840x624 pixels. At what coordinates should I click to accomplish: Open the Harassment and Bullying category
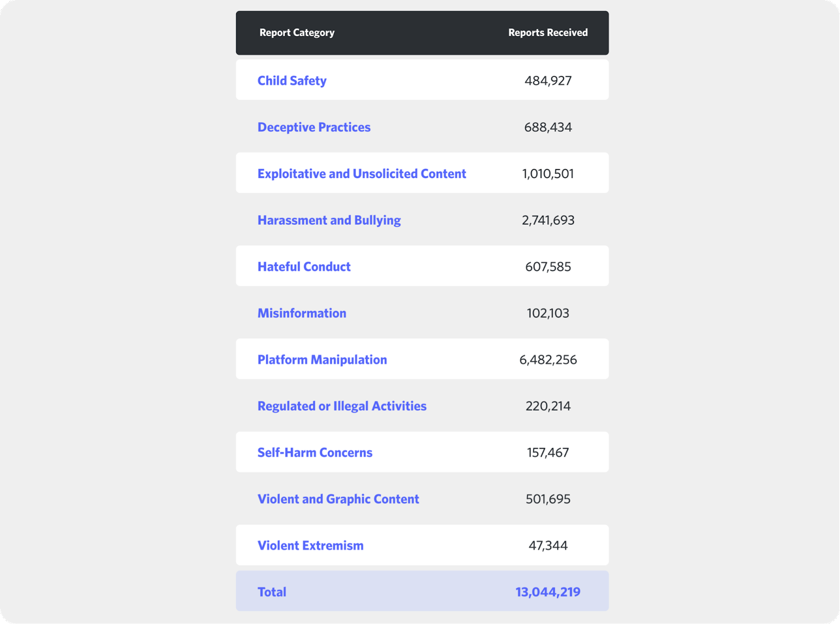coord(329,220)
